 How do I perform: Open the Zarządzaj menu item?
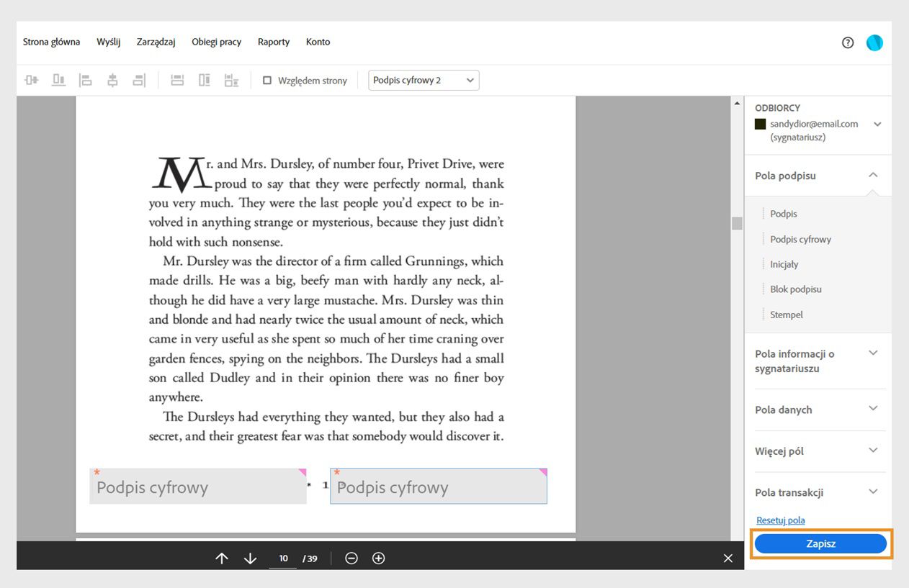pos(156,42)
